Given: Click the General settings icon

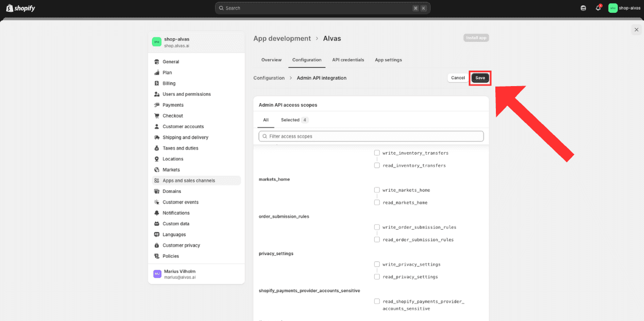Looking at the screenshot, I should (157, 62).
